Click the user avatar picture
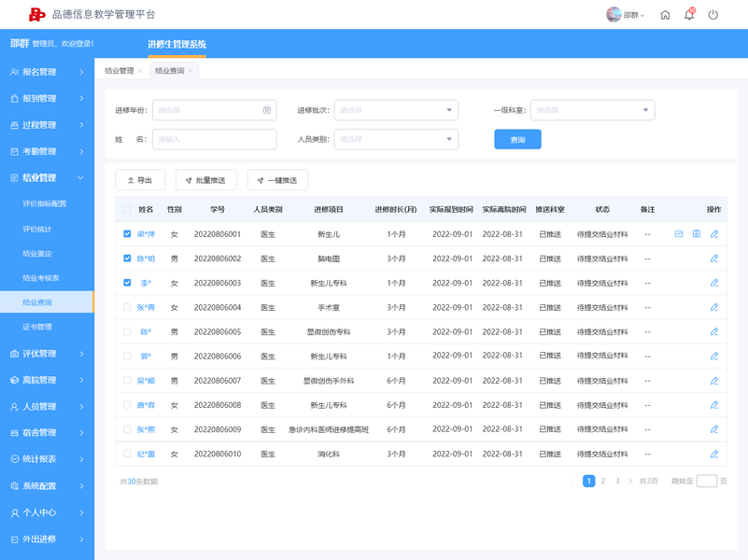748x560 pixels. click(614, 14)
